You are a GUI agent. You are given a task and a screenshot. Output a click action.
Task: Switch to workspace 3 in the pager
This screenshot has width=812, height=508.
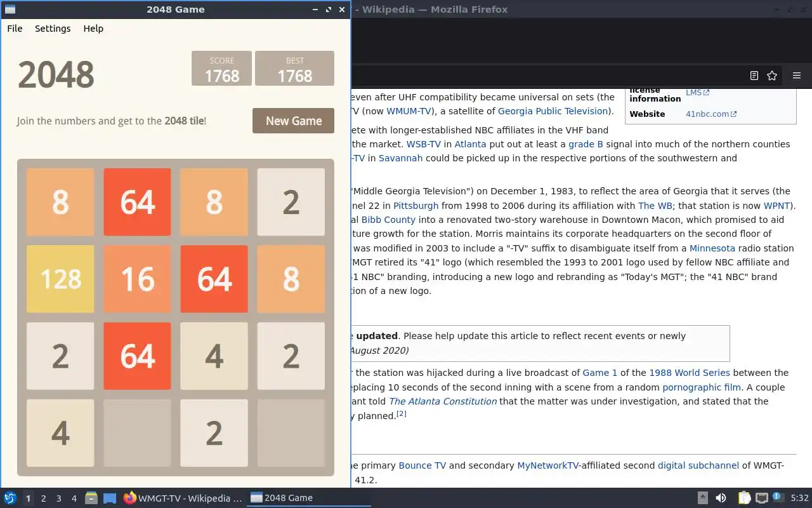58,498
